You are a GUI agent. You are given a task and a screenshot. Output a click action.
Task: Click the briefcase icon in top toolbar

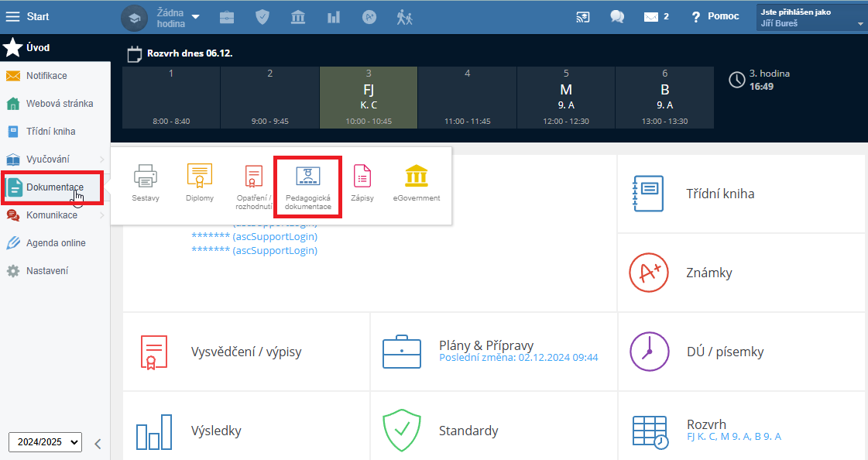point(227,16)
